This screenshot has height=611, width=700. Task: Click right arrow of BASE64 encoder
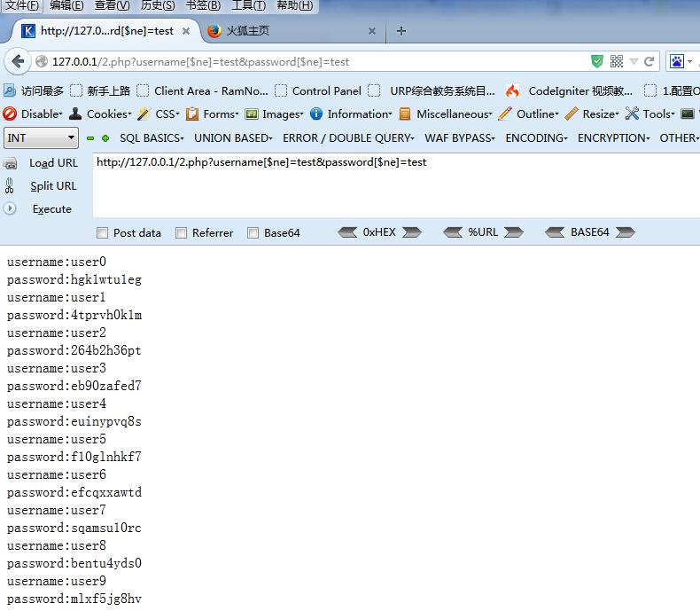[x=625, y=232]
